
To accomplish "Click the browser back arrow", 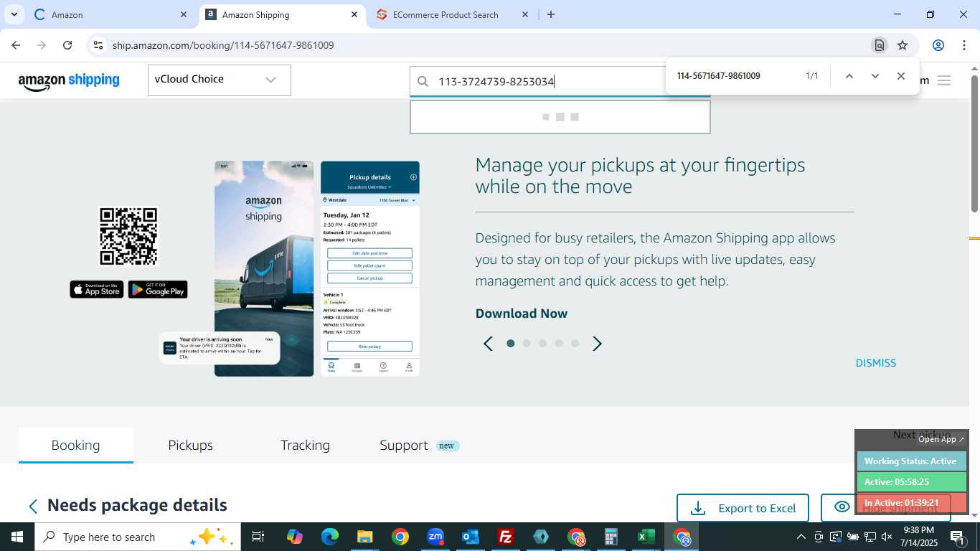I will (16, 45).
